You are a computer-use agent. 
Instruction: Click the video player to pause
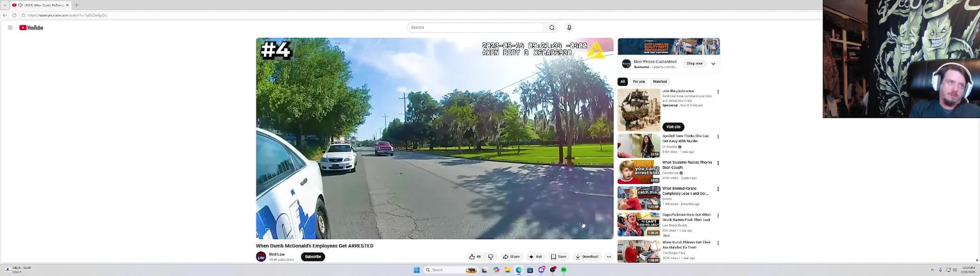click(434, 138)
